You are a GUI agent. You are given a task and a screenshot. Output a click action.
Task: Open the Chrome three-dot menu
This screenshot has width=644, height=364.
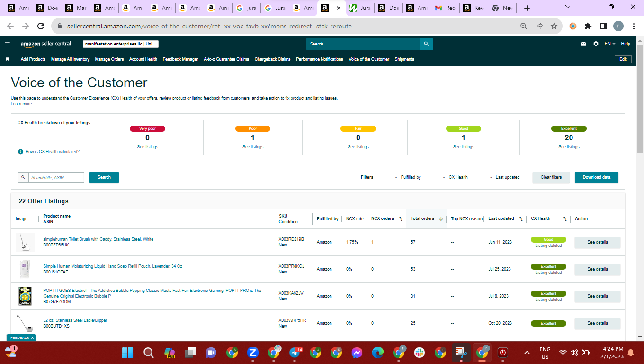(634, 26)
